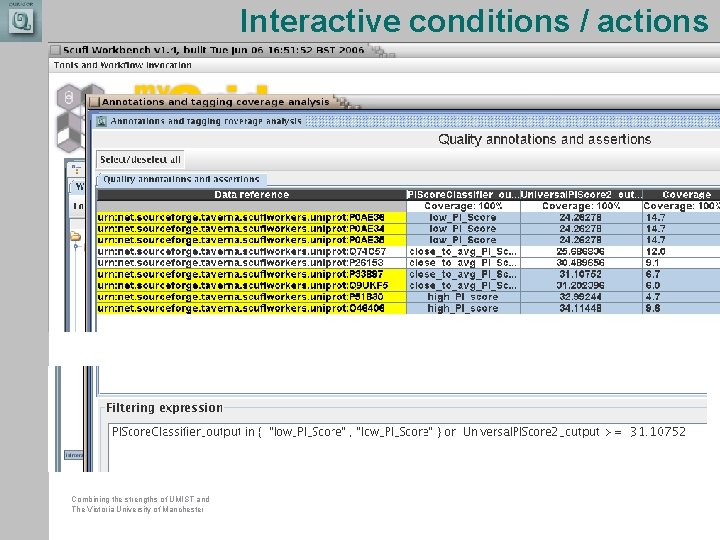Click the UniversalPIScore2 output column header
Image resolution: width=720 pixels, height=540 pixels.
pyautogui.click(x=581, y=195)
